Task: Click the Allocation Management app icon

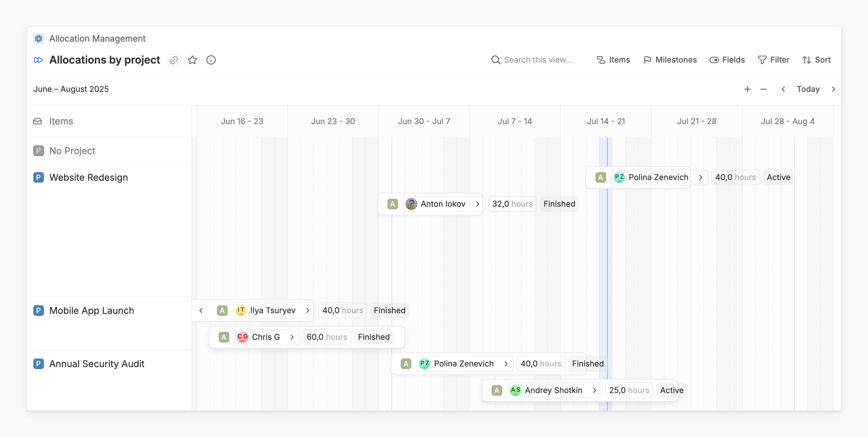Action: click(x=38, y=38)
